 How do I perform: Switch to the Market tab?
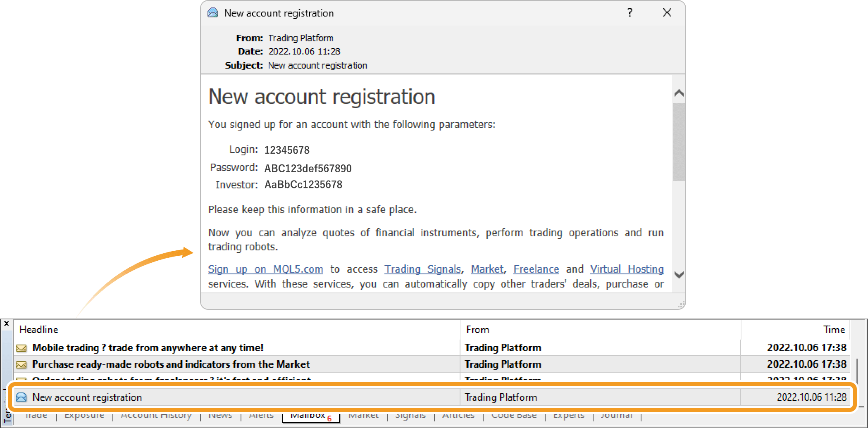coord(363,415)
